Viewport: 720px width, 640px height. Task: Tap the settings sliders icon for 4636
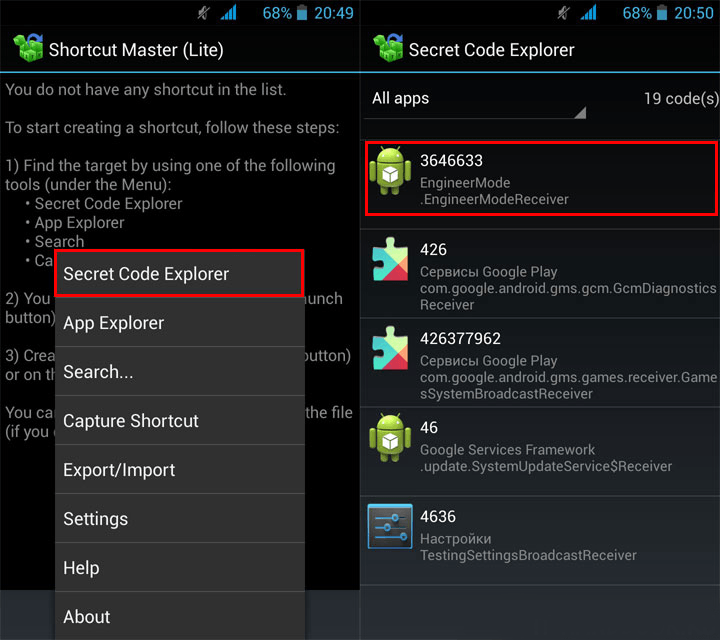pyautogui.click(x=390, y=526)
